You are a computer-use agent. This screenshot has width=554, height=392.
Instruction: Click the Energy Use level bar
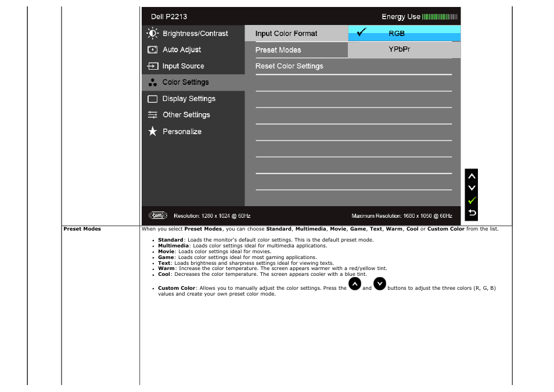pos(440,17)
